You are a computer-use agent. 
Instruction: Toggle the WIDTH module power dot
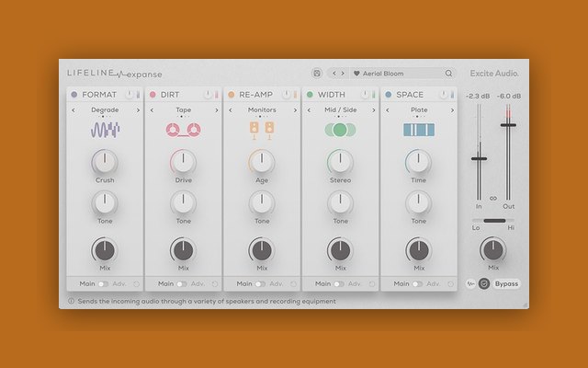pyautogui.click(x=310, y=95)
